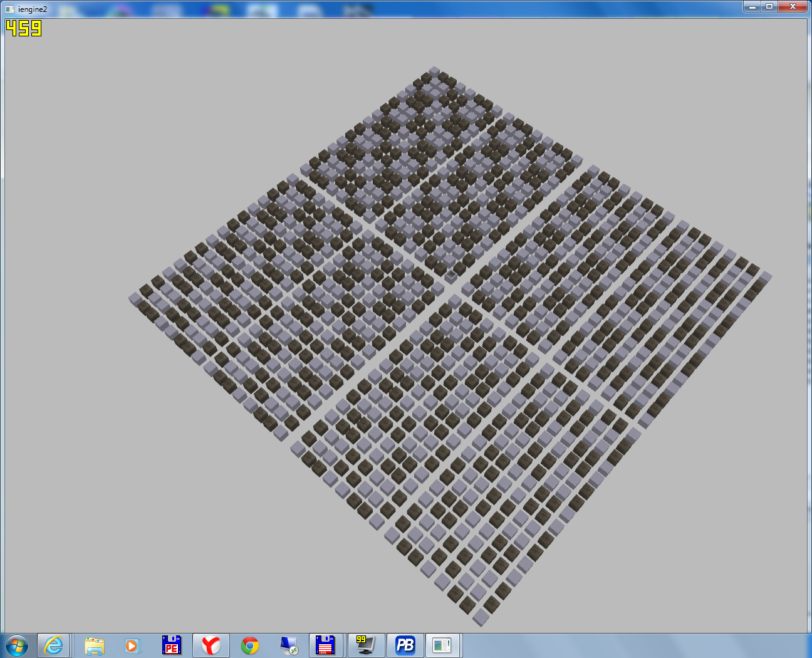Screen dimensions: 812x658
Task: Minimize the iengine2 window
Action: [752, 6]
